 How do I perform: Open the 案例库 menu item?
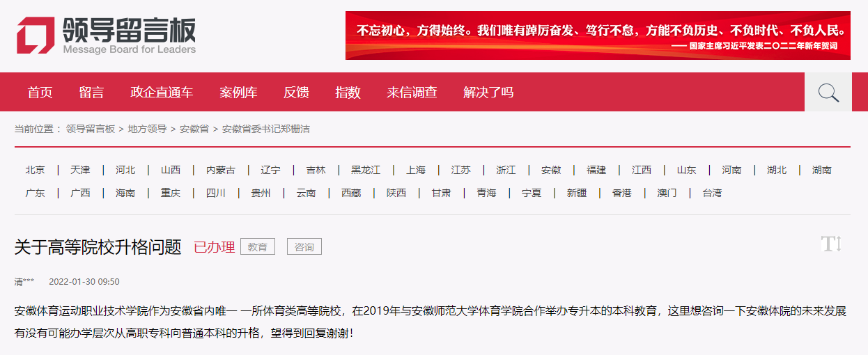tap(238, 93)
